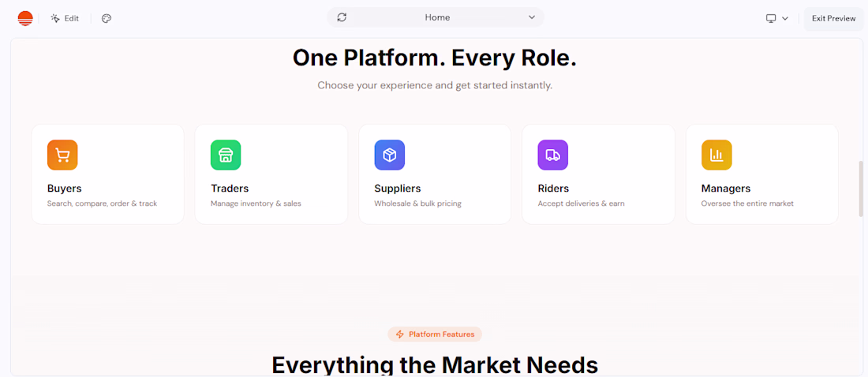This screenshot has width=868, height=377.
Task: Click the lightning bolt in Platform Features badge
Action: 400,334
